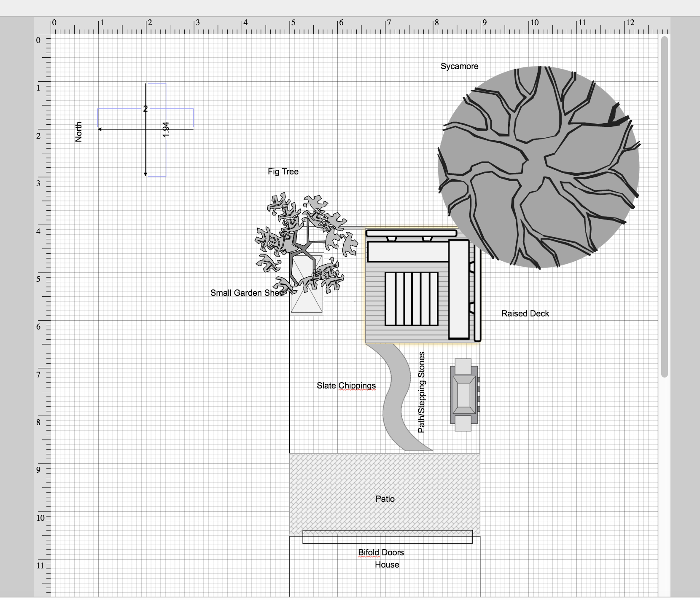This screenshot has height=600, width=700.
Task: Select the Sycamore tree shape
Action: click(x=539, y=167)
